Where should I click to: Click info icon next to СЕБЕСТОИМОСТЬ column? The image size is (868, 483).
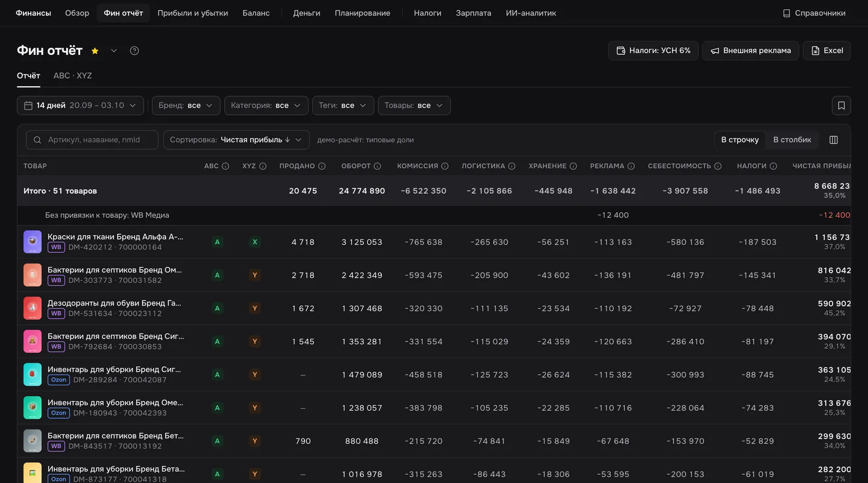tap(718, 166)
